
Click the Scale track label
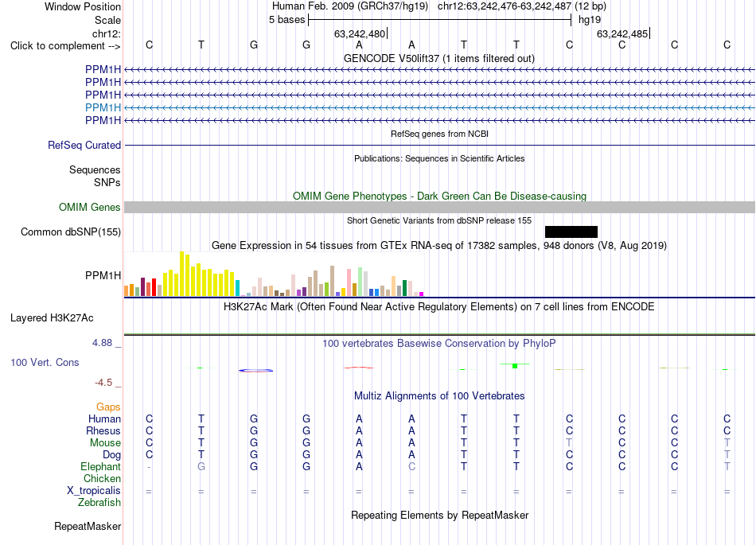point(108,20)
